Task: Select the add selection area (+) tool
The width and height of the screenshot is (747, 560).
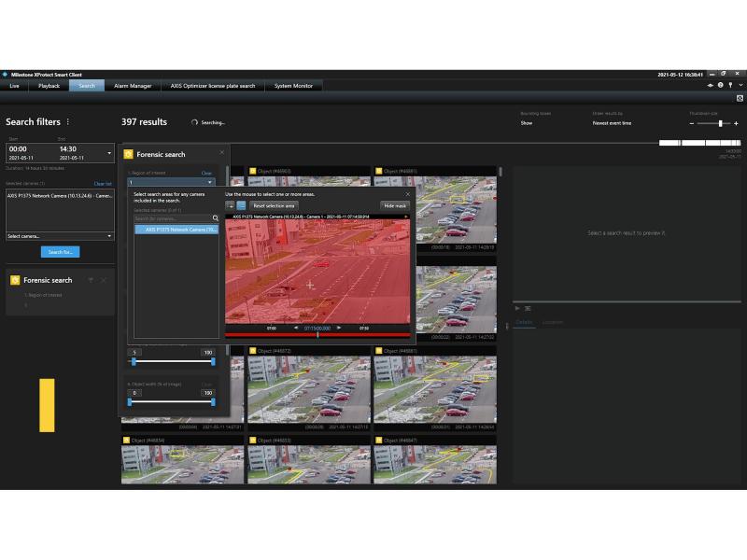Action: (x=230, y=205)
